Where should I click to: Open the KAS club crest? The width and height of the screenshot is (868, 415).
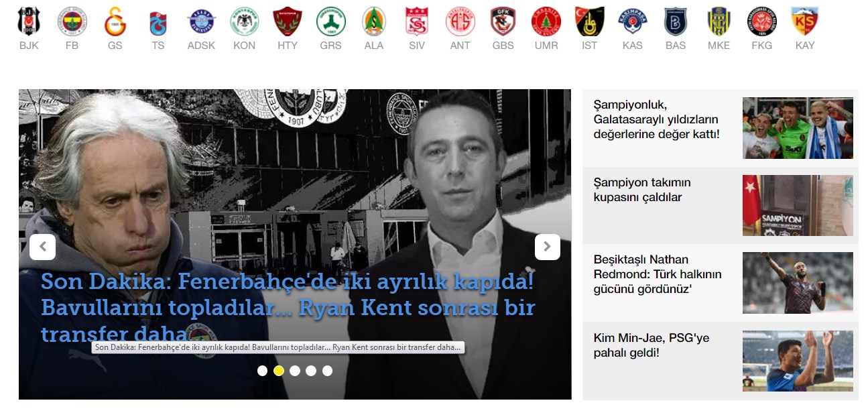[x=632, y=21]
